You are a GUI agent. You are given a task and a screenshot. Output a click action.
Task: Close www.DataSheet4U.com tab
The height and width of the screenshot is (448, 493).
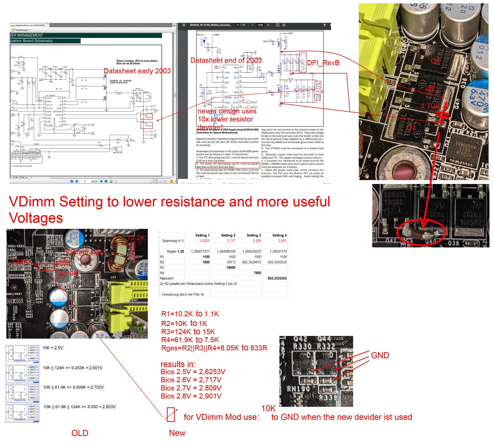coord(48,24)
